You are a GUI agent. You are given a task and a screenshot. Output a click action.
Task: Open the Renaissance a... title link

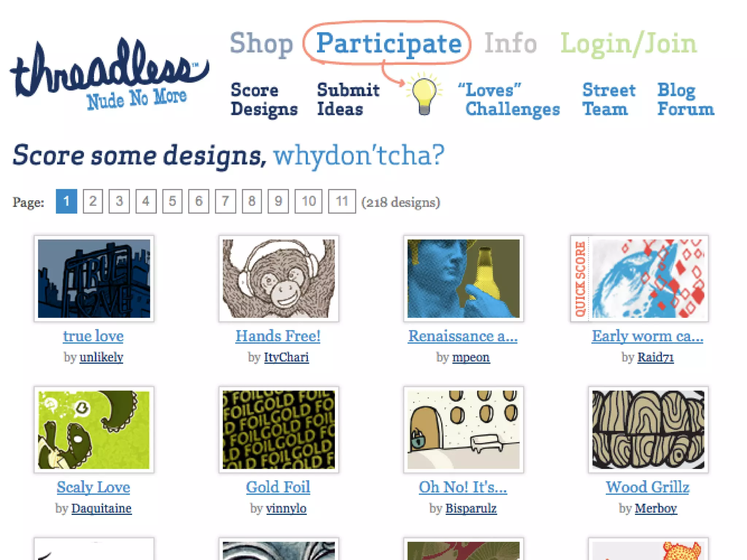(x=463, y=336)
